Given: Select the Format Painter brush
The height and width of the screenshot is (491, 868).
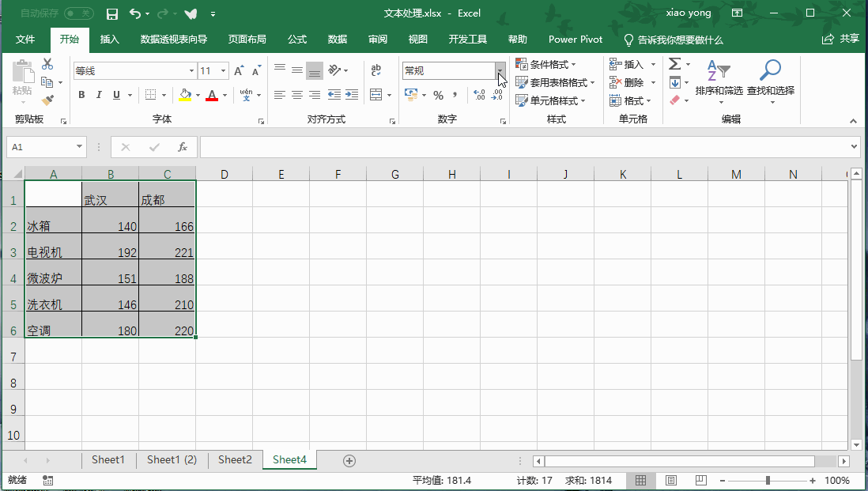Looking at the screenshot, I should 47,100.
